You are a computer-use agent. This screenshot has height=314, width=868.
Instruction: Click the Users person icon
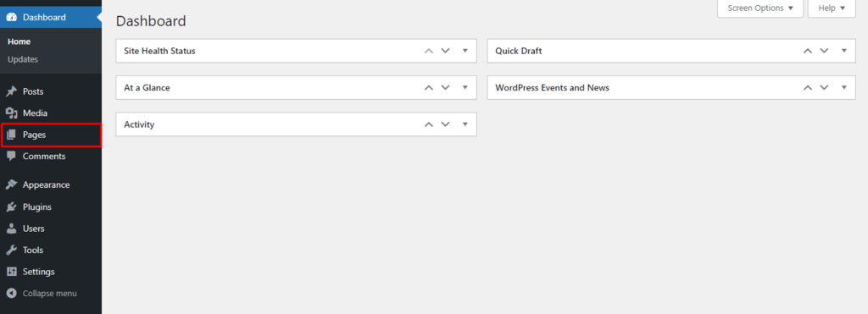coord(12,229)
